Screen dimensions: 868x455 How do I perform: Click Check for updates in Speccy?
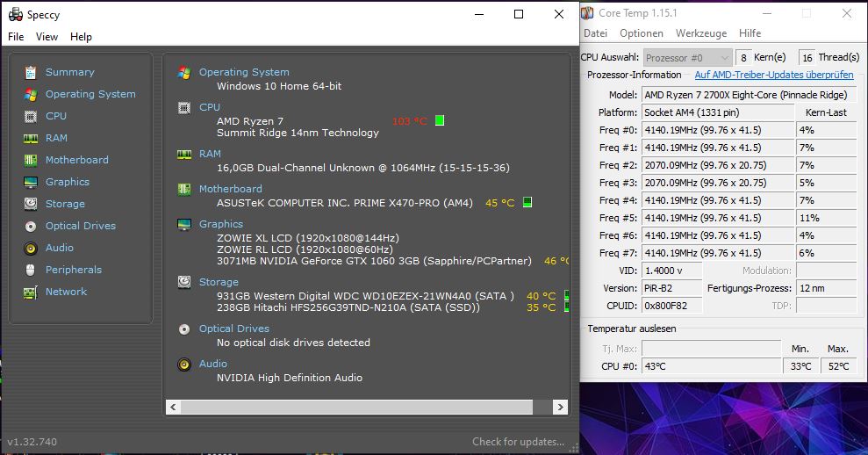point(518,442)
